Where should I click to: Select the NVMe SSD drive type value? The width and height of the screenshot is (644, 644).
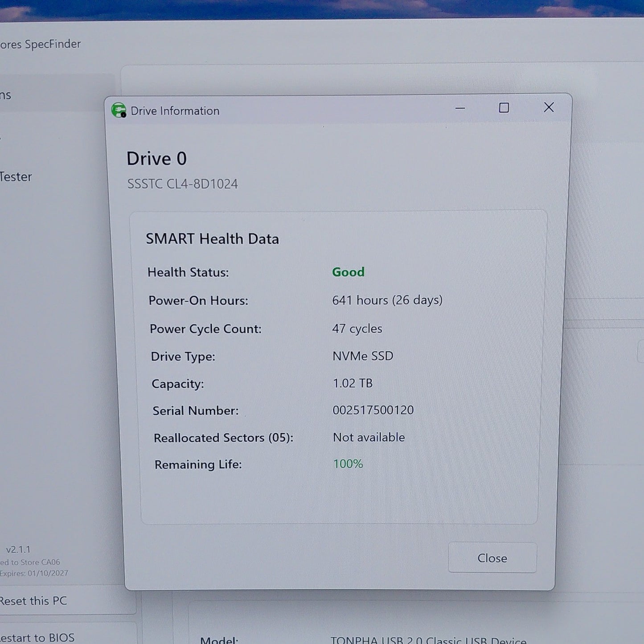[363, 356]
